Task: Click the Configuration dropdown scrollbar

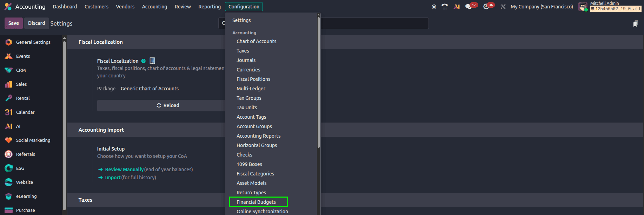Action: click(319, 82)
